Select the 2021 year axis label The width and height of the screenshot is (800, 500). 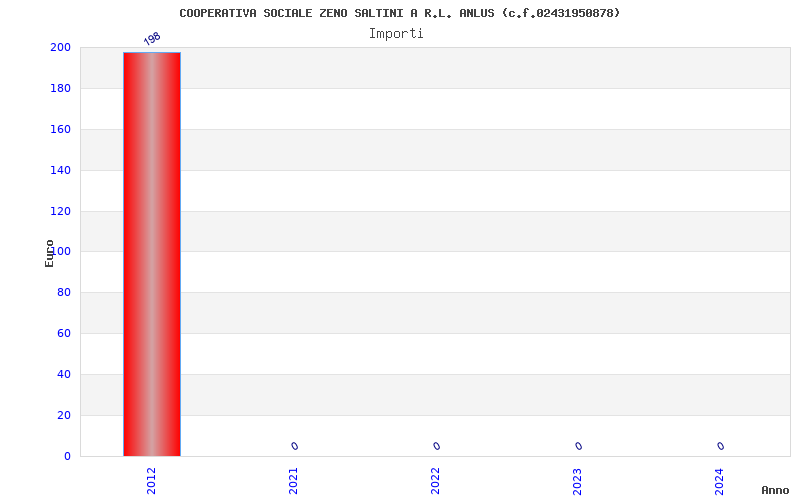(x=293, y=481)
